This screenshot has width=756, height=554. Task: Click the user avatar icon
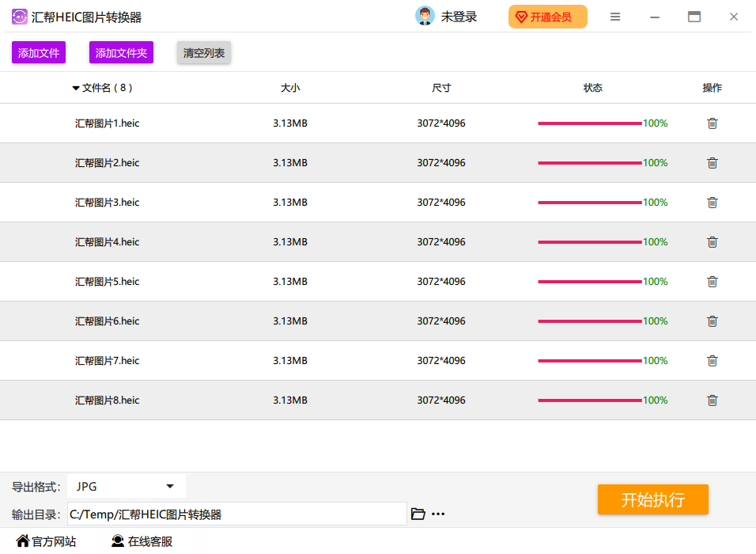[x=425, y=16]
